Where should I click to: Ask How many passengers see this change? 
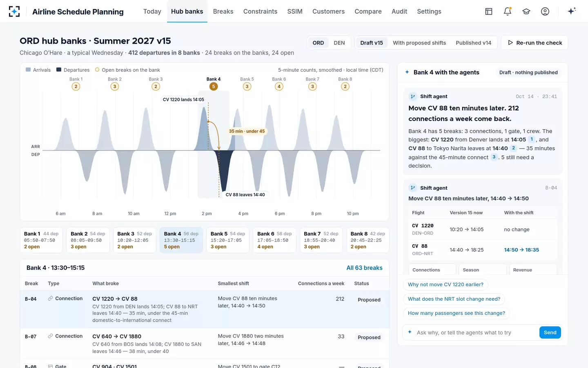pos(457,313)
